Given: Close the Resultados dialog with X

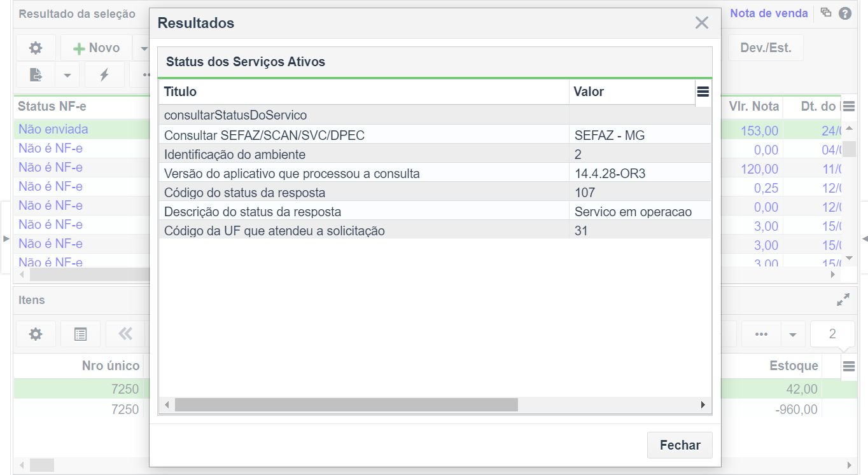Looking at the screenshot, I should pyautogui.click(x=701, y=24).
